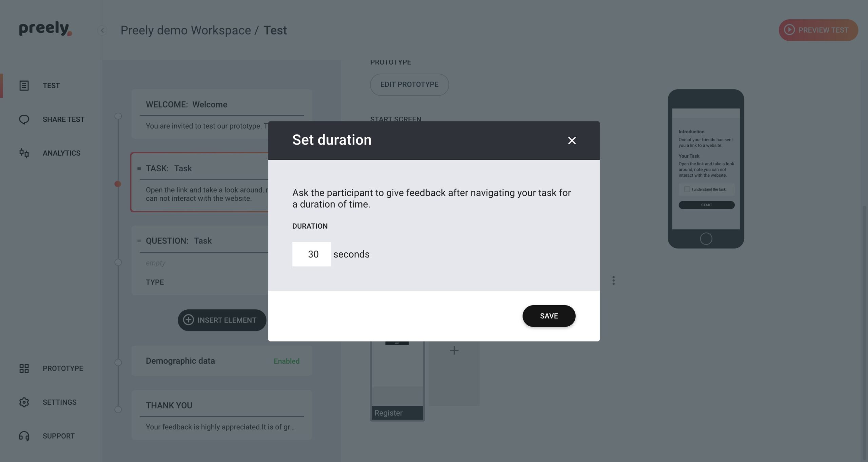Open the Analytics menu item

pos(61,153)
